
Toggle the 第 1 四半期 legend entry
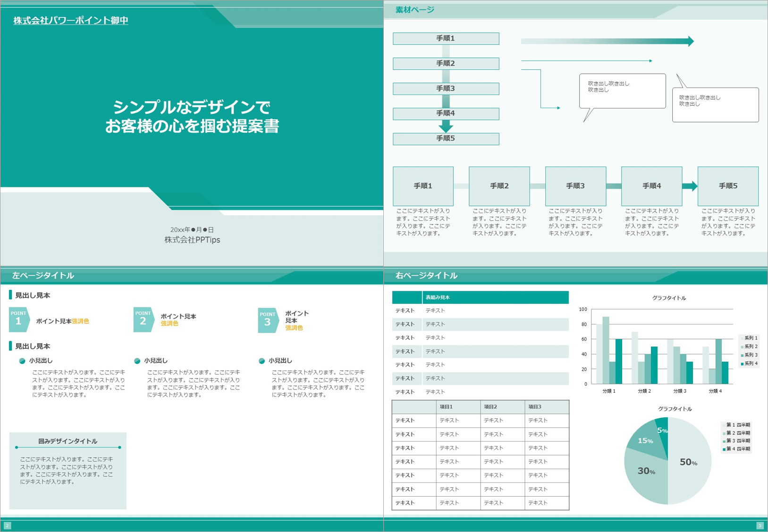point(736,424)
